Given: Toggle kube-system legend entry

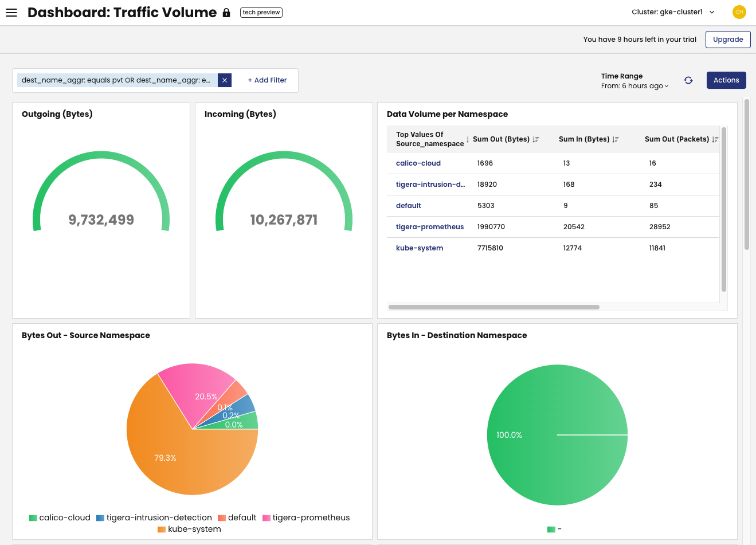Looking at the screenshot, I should pyautogui.click(x=189, y=529).
